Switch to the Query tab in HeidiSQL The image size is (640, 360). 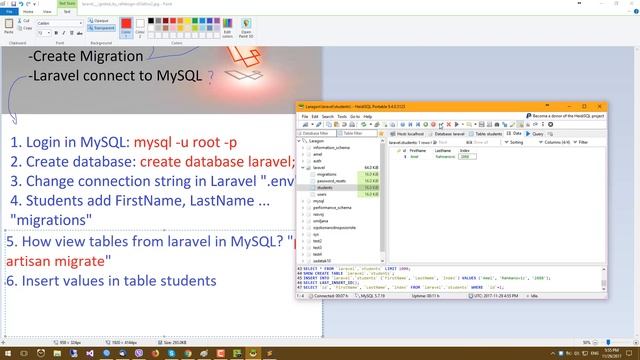coord(534,134)
